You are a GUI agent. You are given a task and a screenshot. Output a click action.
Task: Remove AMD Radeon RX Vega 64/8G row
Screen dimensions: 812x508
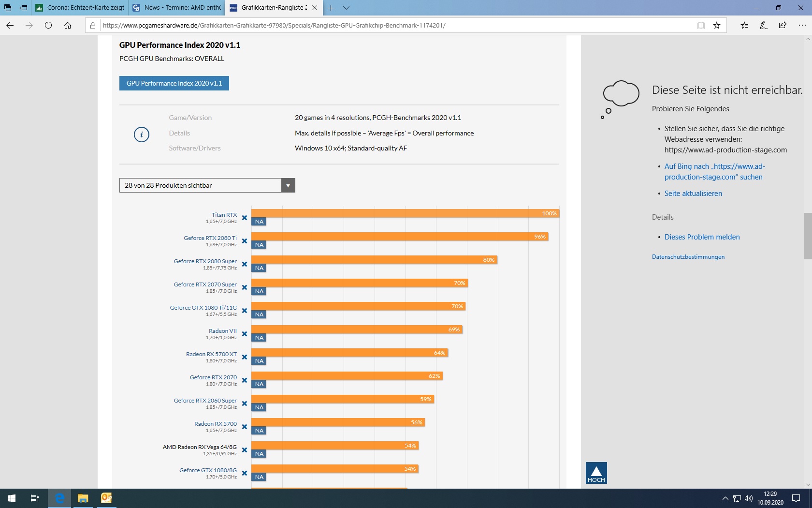[245, 450]
